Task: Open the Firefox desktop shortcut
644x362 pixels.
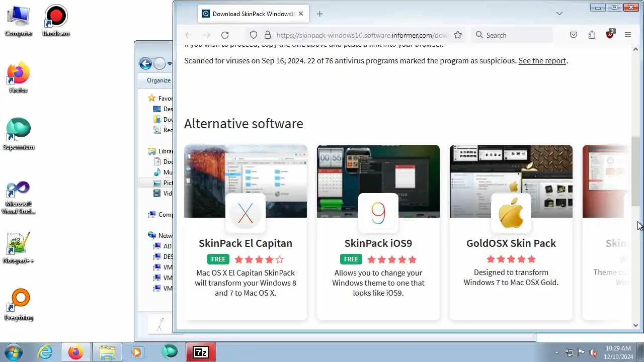Action: click(x=19, y=77)
